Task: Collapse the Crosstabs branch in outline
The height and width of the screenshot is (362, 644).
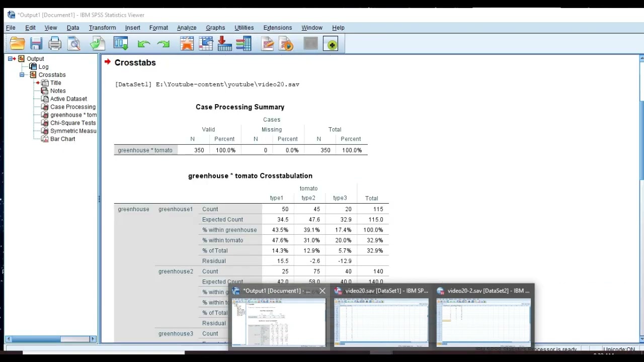Action: pos(22,75)
